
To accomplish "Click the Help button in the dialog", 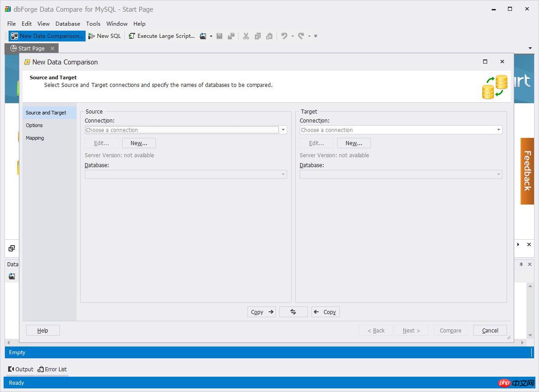I will [x=43, y=330].
